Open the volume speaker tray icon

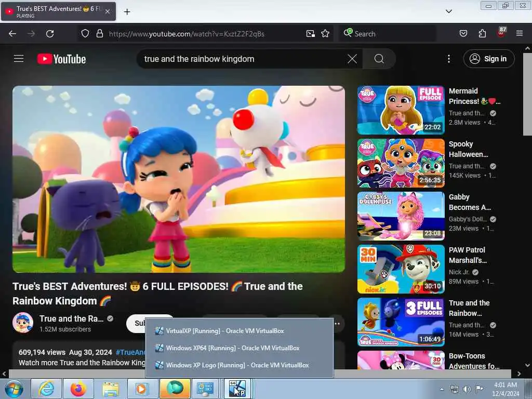(467, 389)
